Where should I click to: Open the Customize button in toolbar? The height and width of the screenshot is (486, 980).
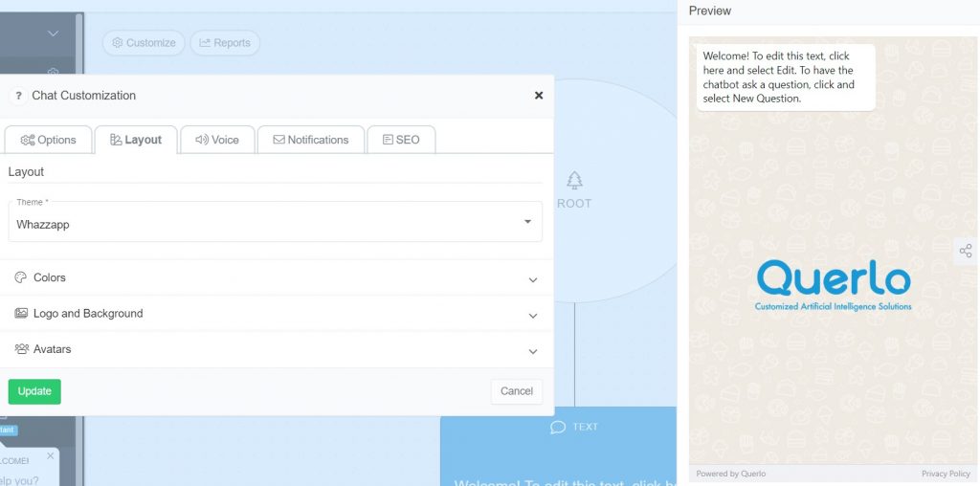[144, 43]
